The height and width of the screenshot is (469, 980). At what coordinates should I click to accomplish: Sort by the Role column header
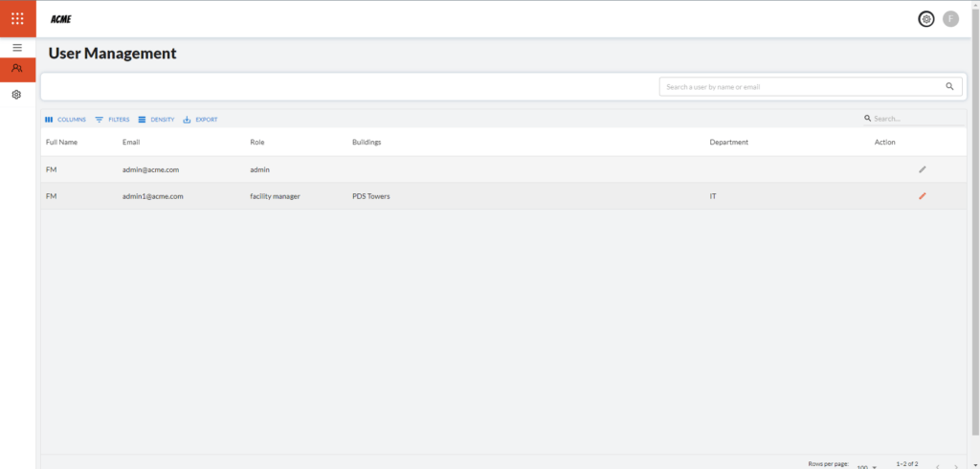(256, 143)
